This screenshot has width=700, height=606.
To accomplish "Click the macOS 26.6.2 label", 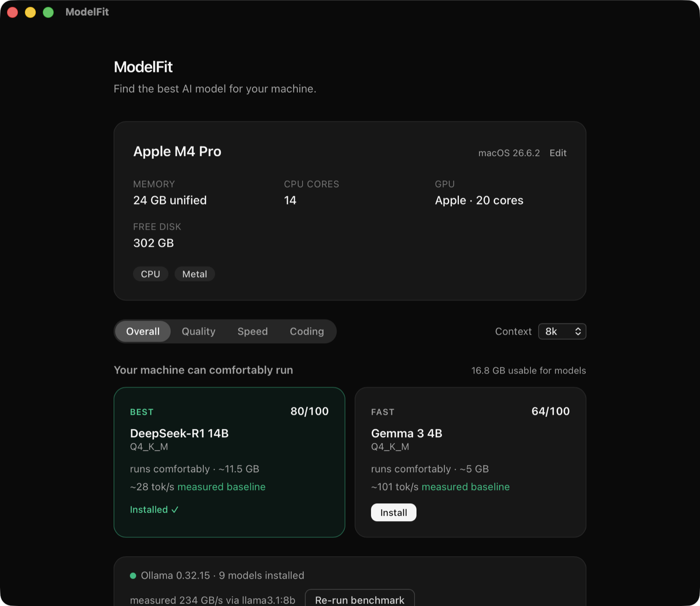I will click(509, 153).
